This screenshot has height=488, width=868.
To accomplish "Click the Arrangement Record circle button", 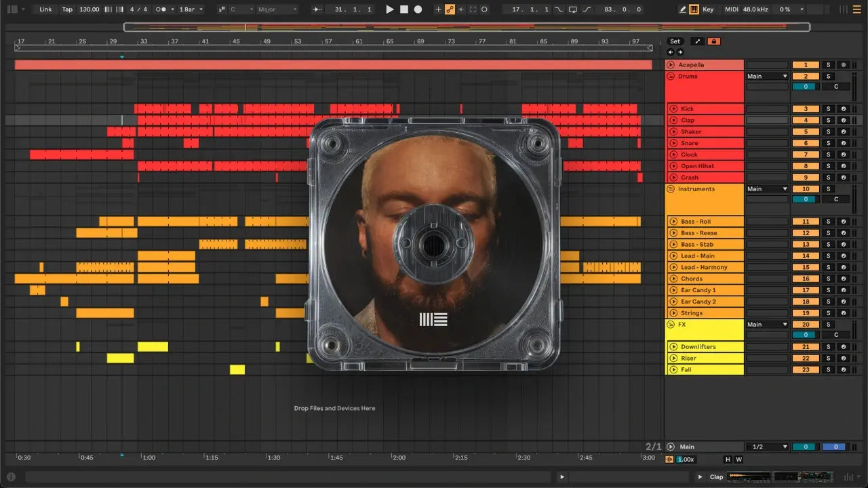I will [418, 9].
